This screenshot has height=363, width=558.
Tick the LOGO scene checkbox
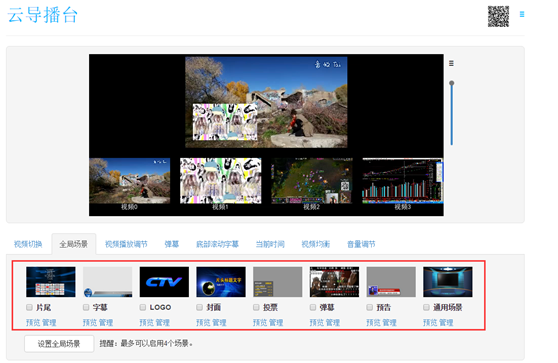coord(143,307)
